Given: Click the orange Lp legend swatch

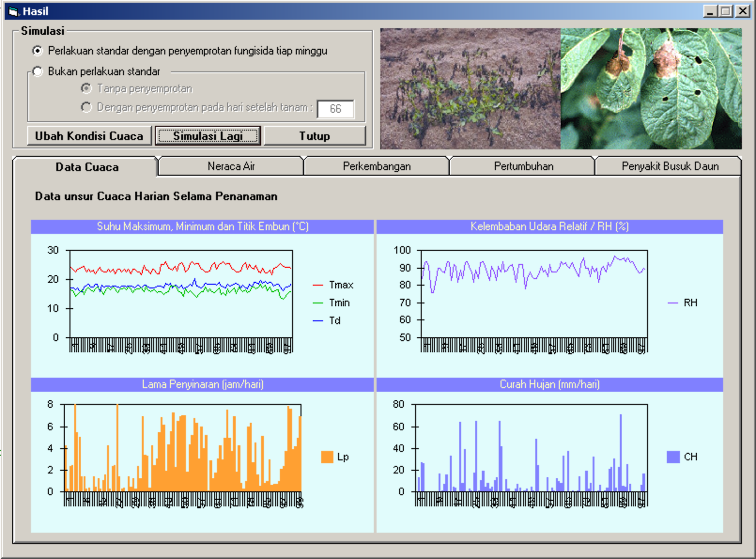Looking at the screenshot, I should (x=327, y=457).
